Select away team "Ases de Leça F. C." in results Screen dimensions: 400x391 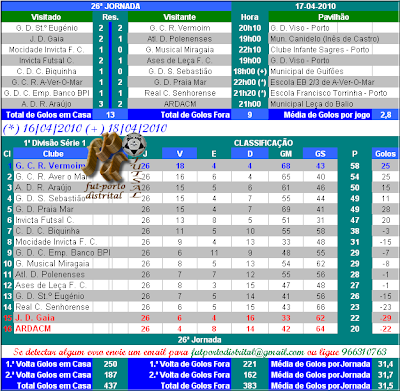pos(179,61)
